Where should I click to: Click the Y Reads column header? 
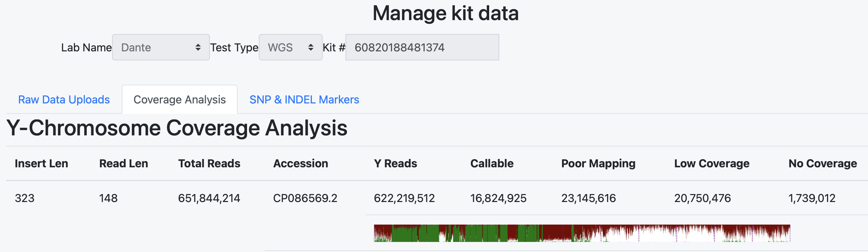395,163
